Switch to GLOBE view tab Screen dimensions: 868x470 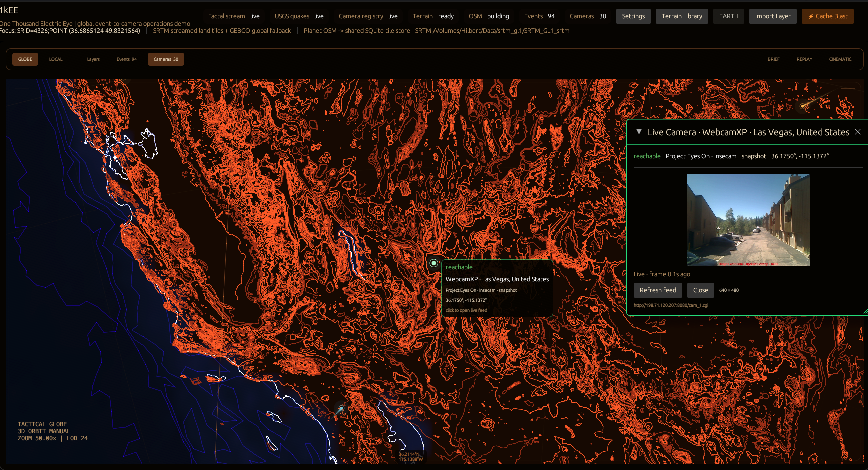[25, 59]
